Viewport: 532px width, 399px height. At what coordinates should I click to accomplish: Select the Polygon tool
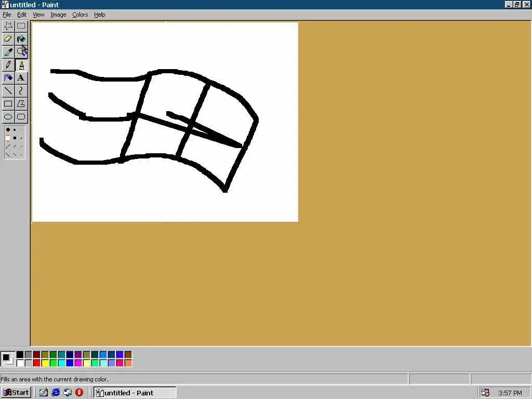[21, 103]
